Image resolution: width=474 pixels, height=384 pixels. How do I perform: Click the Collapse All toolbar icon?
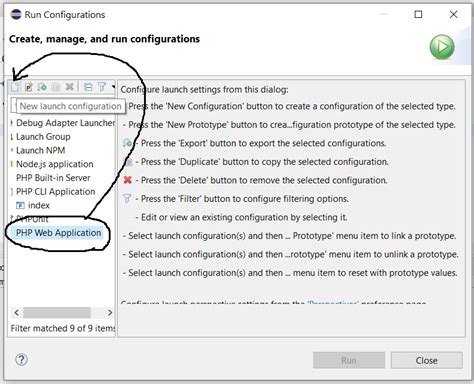[x=88, y=87]
